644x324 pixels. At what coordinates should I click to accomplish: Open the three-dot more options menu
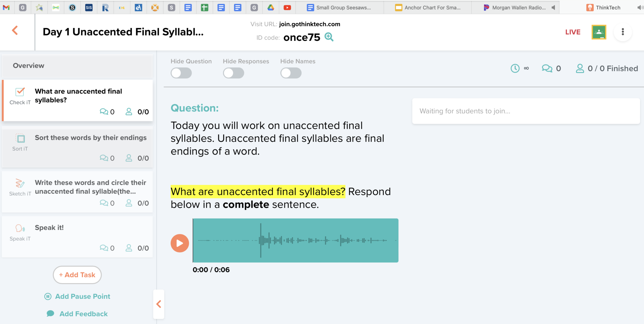tap(623, 32)
